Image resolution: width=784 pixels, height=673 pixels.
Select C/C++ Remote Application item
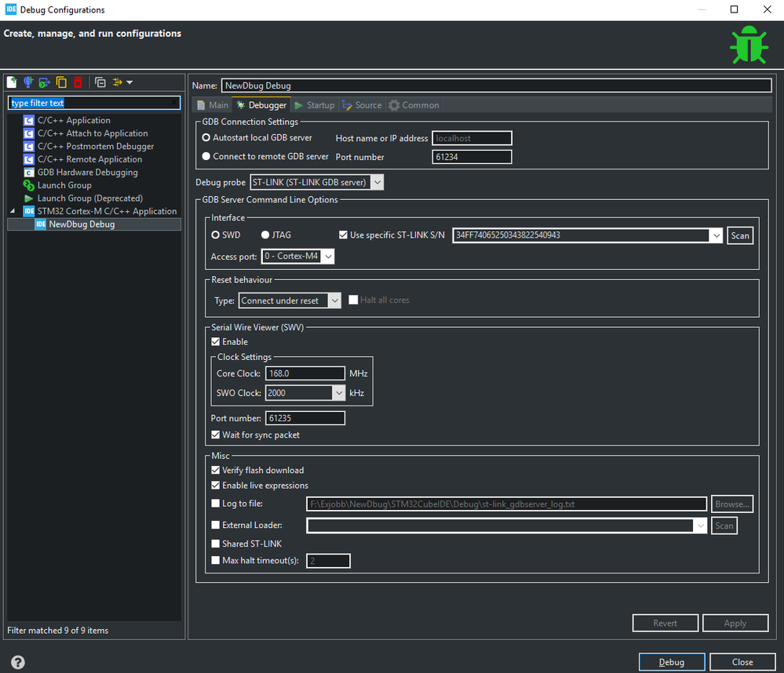[89, 159]
